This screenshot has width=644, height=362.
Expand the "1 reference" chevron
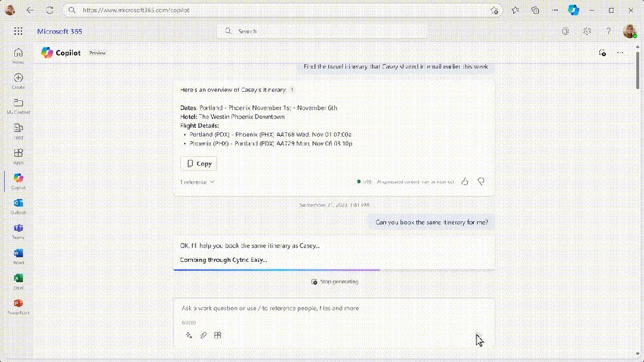212,182
